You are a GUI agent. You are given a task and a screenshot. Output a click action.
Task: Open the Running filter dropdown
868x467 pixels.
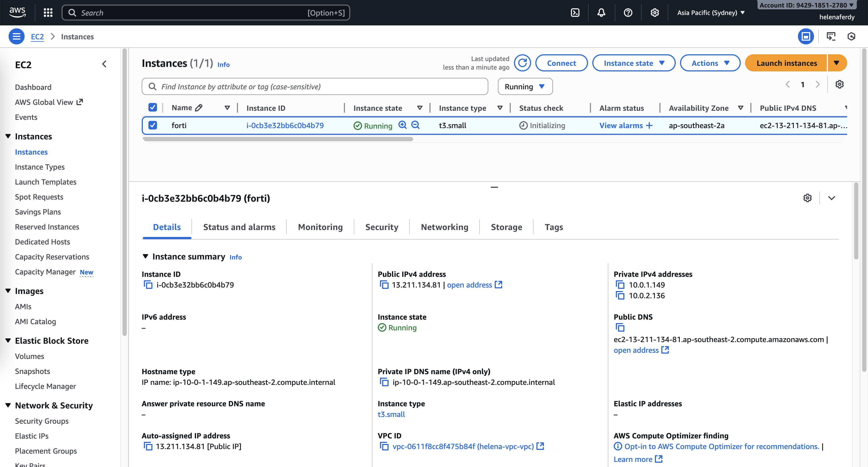coord(525,87)
